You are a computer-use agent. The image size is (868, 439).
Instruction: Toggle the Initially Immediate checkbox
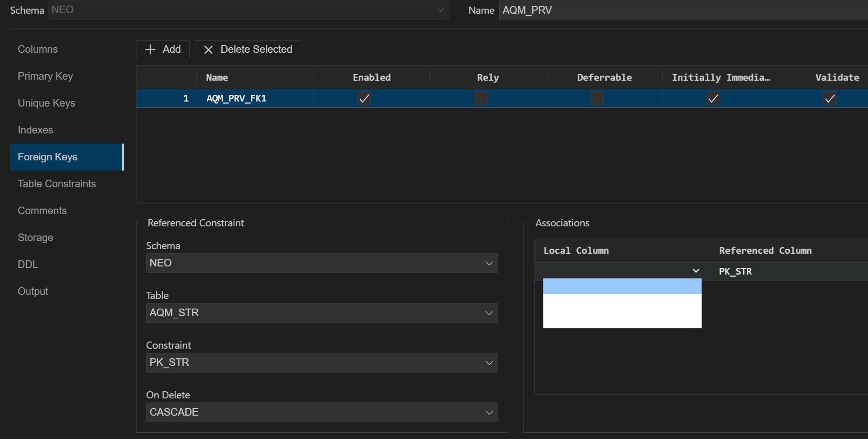(x=713, y=98)
